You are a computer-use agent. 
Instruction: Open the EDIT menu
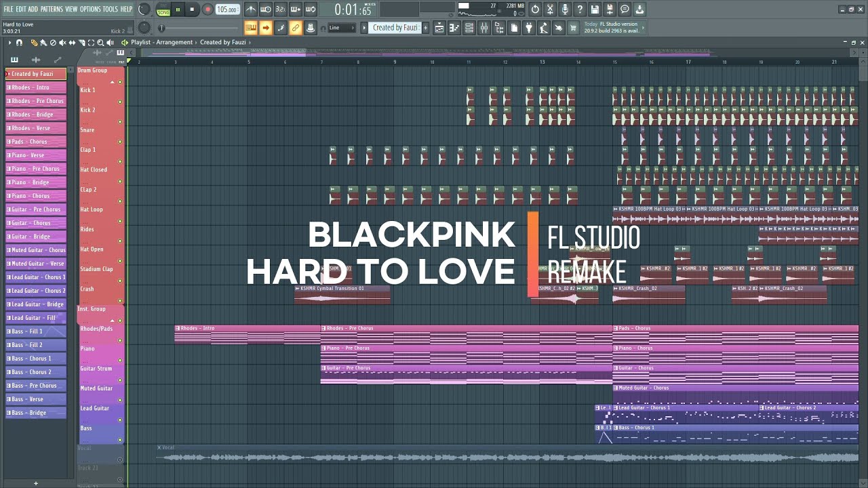tap(21, 9)
